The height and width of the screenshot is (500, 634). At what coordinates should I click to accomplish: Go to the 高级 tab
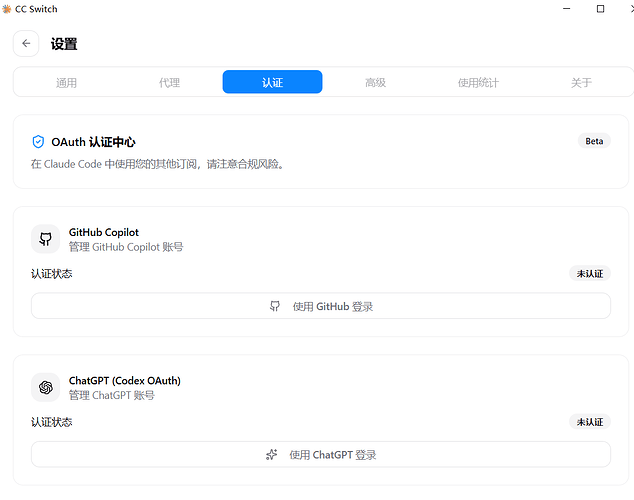pyautogui.click(x=376, y=82)
